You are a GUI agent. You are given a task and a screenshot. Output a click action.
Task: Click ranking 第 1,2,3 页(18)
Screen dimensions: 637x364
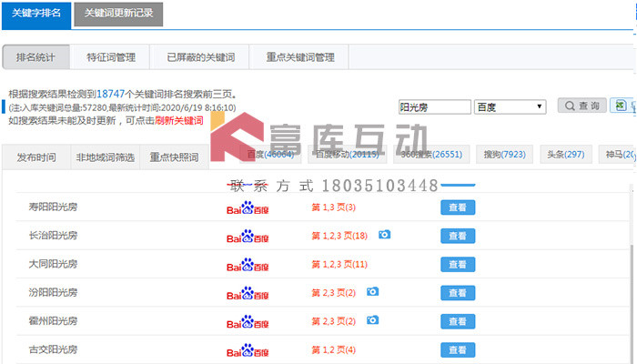click(339, 236)
